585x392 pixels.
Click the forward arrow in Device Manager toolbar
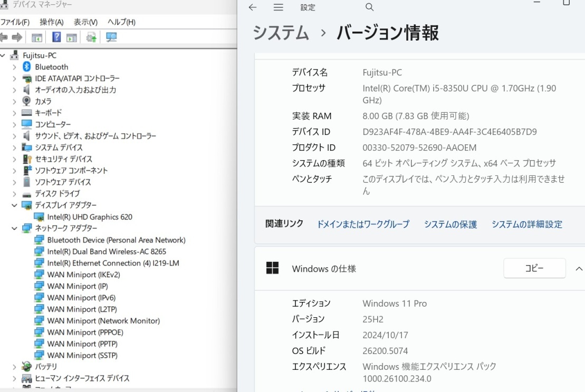(x=16, y=37)
